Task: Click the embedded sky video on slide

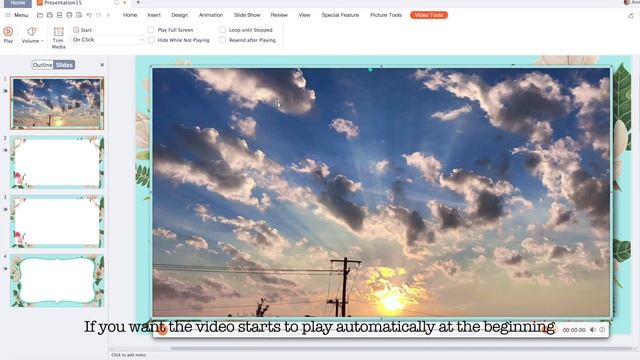Action: click(x=381, y=192)
